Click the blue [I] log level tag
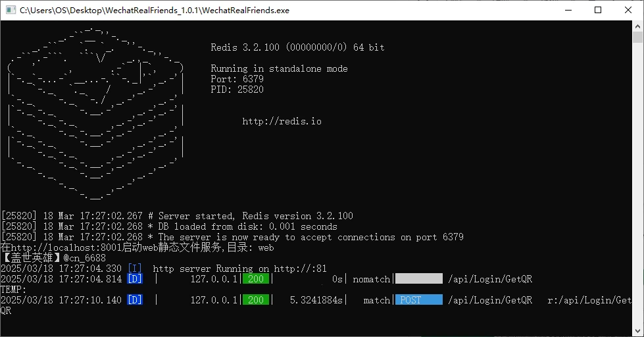 [135, 269]
